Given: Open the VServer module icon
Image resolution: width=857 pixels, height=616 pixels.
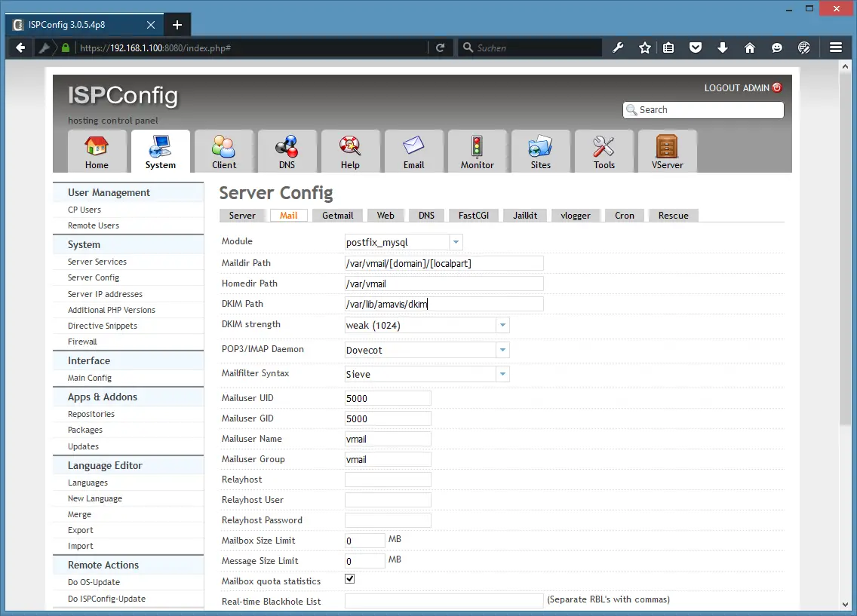Looking at the screenshot, I should [x=668, y=152].
